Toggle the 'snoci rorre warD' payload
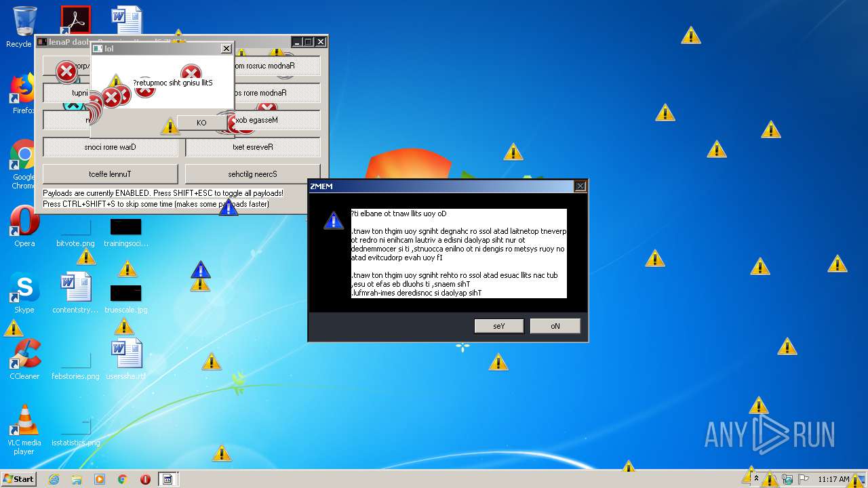This screenshot has width=868, height=488. [111, 147]
